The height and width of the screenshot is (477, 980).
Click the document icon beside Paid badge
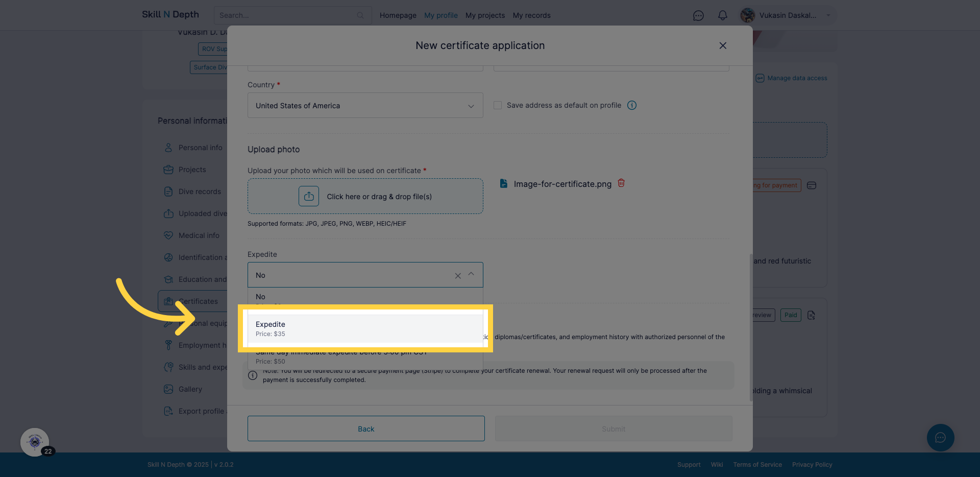pos(812,315)
